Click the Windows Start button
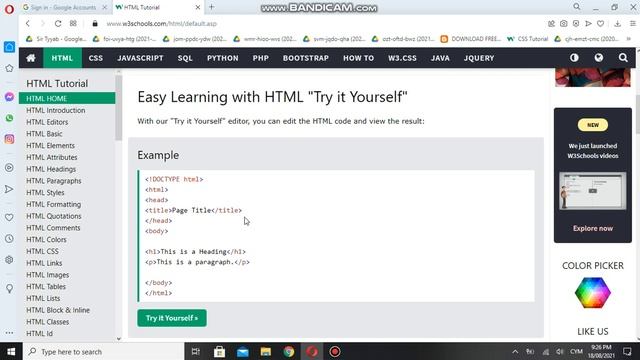Viewport: 640px width, 360px height. point(11,351)
